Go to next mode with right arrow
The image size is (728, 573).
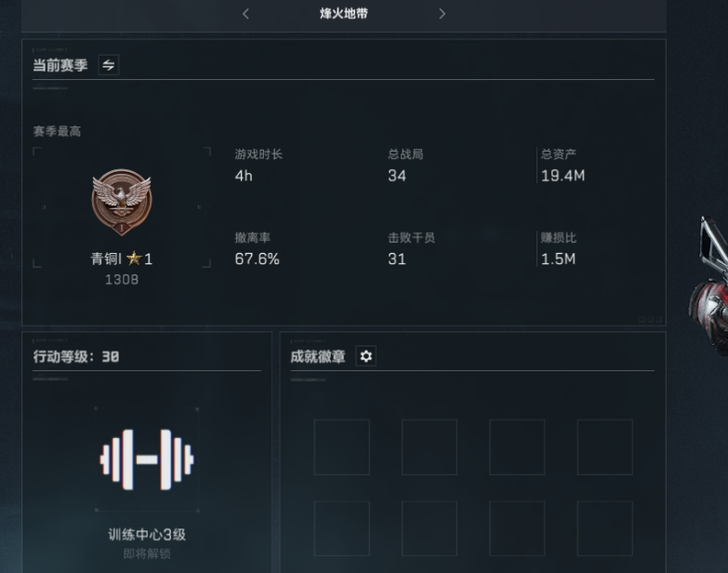tap(442, 14)
